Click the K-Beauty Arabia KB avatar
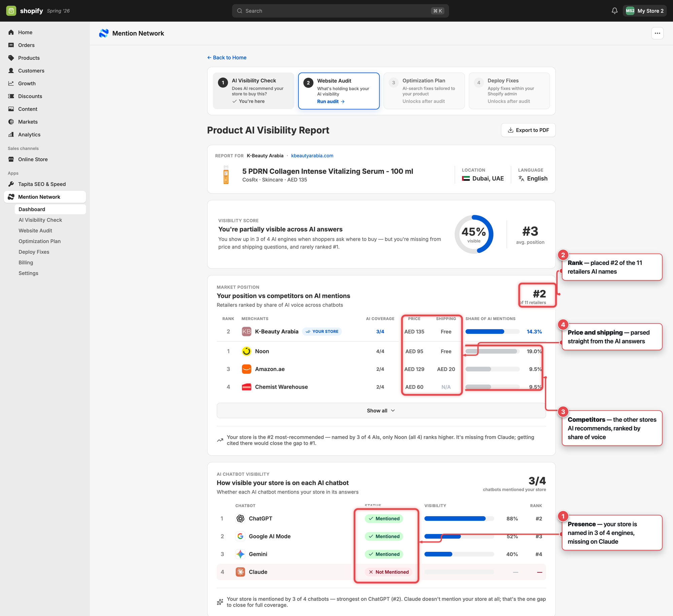The image size is (673, 616). [247, 332]
